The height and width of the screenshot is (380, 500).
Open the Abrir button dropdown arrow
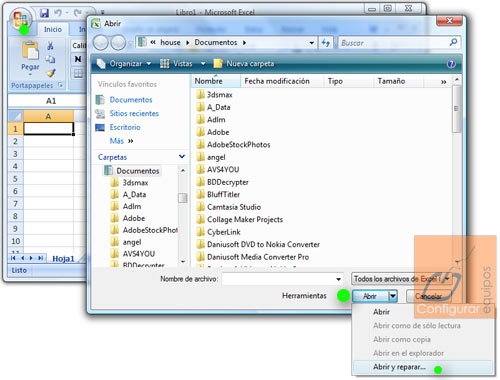point(393,296)
